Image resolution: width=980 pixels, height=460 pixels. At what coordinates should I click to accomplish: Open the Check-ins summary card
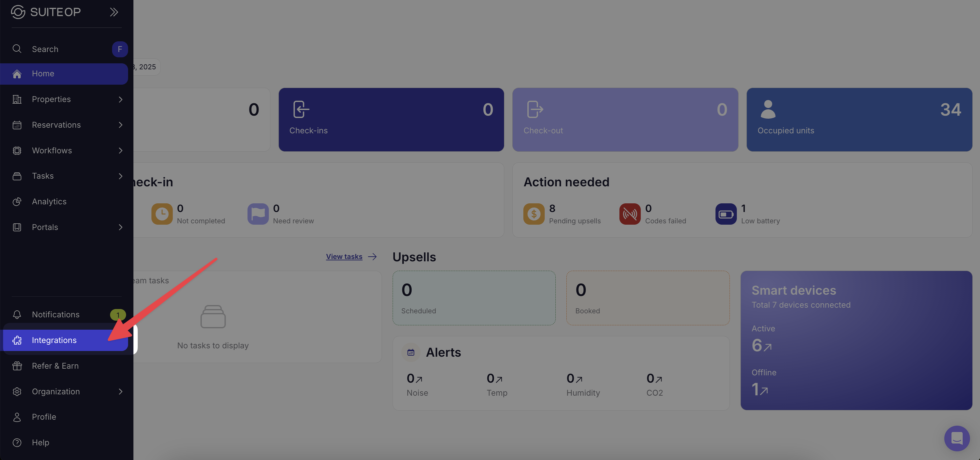coord(391,119)
